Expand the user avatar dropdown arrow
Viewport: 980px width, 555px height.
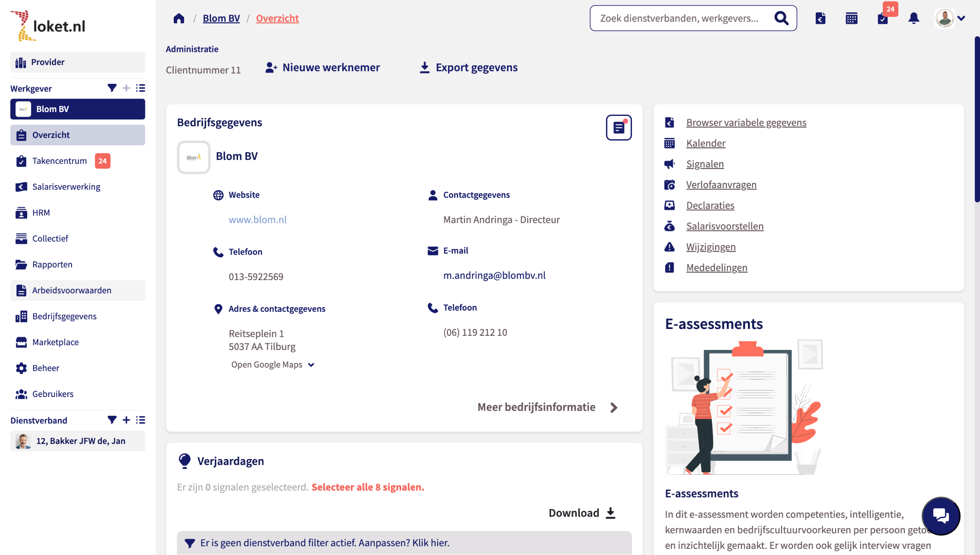(x=961, y=18)
